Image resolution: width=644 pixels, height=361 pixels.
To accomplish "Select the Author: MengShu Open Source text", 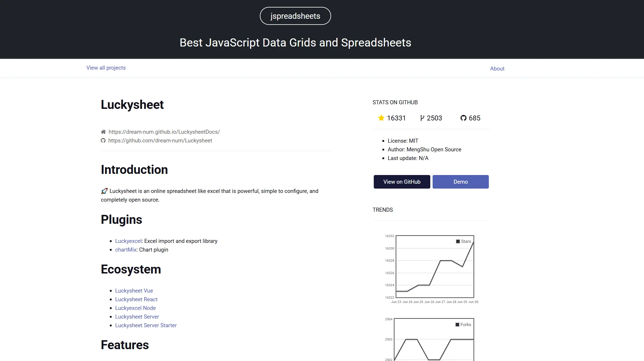I will coord(424,149).
